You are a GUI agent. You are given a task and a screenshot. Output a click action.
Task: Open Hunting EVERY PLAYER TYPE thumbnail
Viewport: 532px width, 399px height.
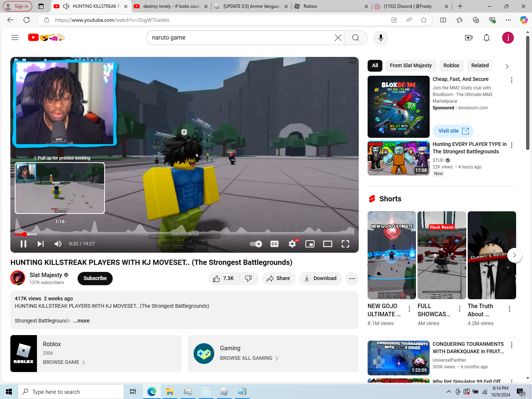(399, 158)
